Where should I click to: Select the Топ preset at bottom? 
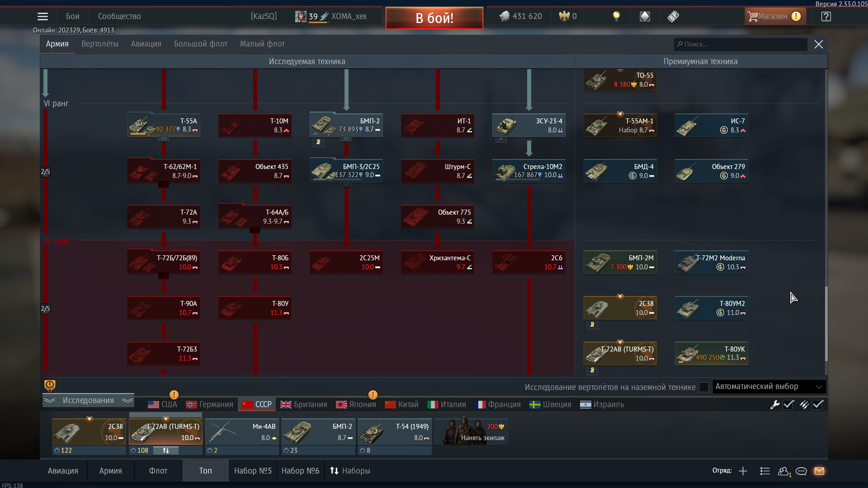pos(206,471)
